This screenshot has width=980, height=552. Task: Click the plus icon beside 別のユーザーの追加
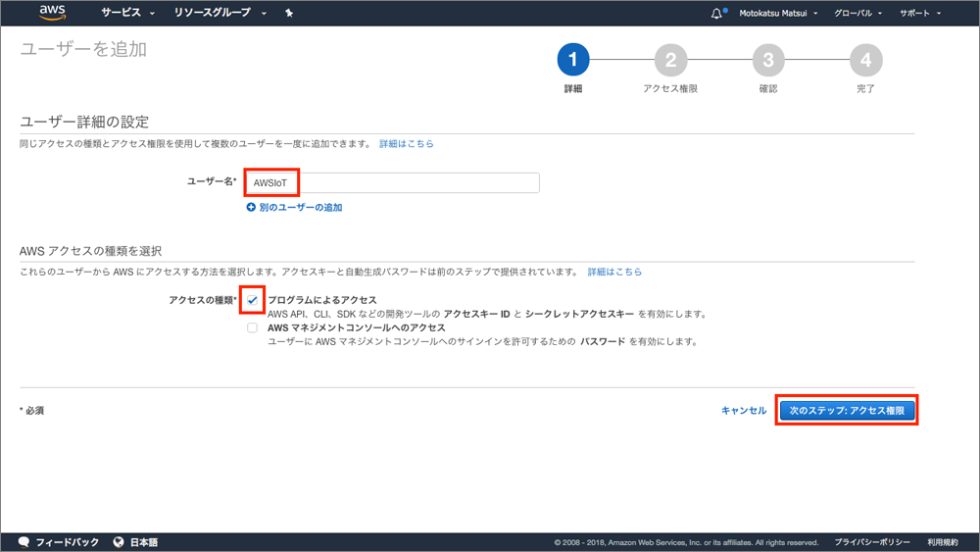click(251, 207)
